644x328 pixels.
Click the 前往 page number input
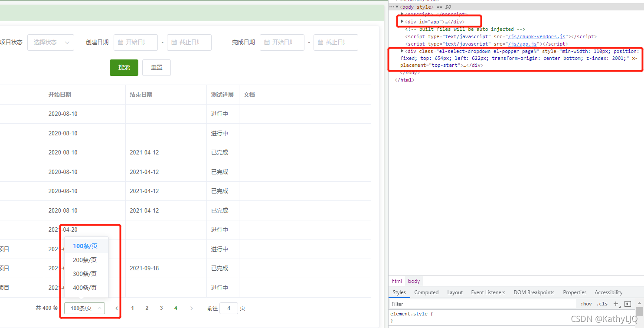229,308
